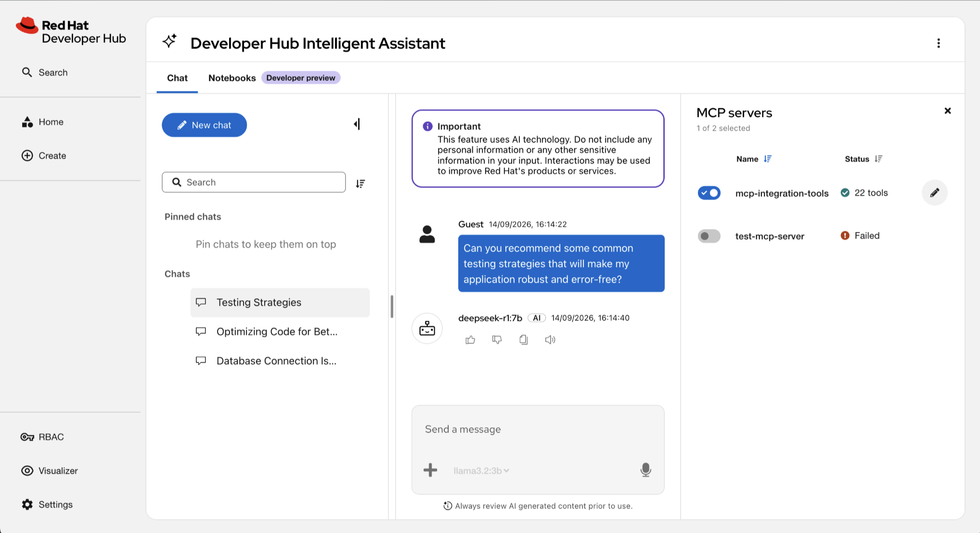Collapse the chat history drawer
Viewport: 980px width, 533px height.
pos(357,125)
